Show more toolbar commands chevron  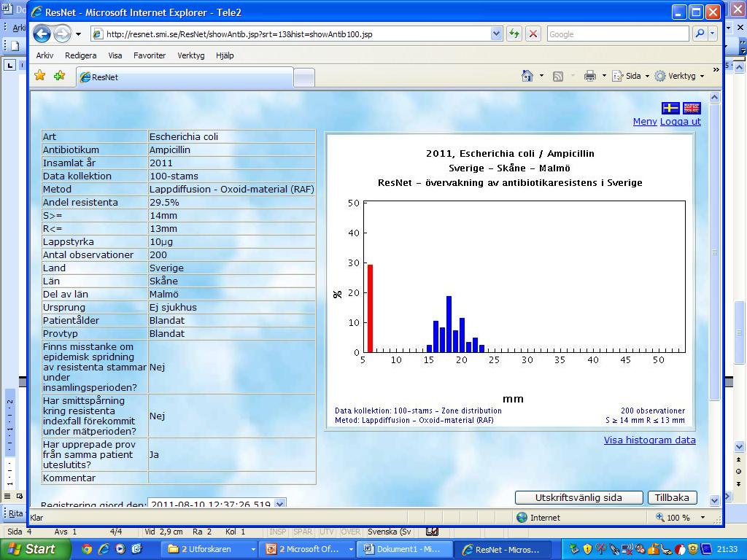pos(716,70)
